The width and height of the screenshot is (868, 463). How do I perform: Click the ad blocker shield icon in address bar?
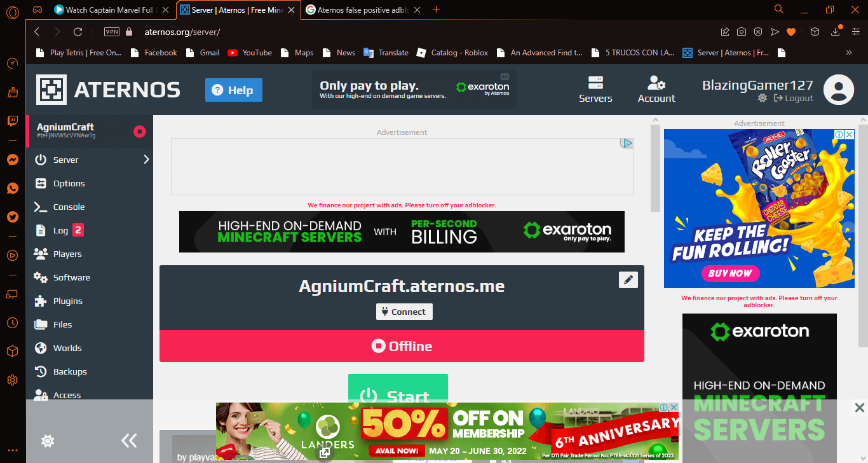coord(758,32)
